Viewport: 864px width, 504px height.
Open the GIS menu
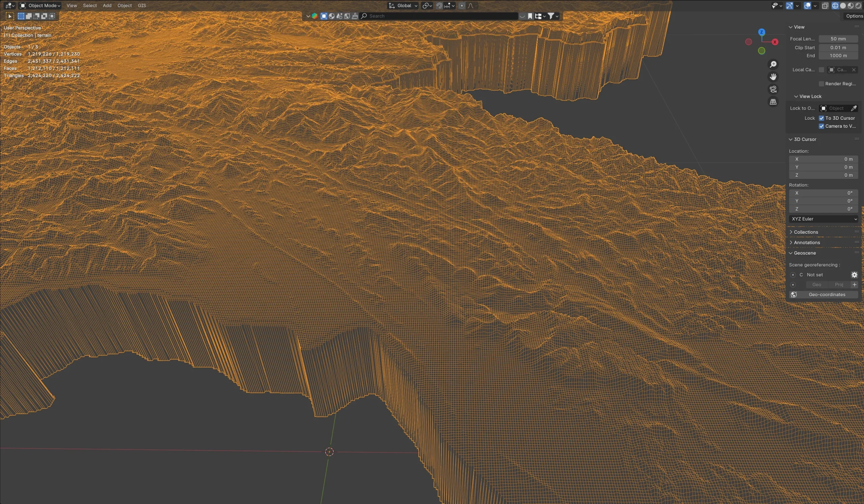142,5
